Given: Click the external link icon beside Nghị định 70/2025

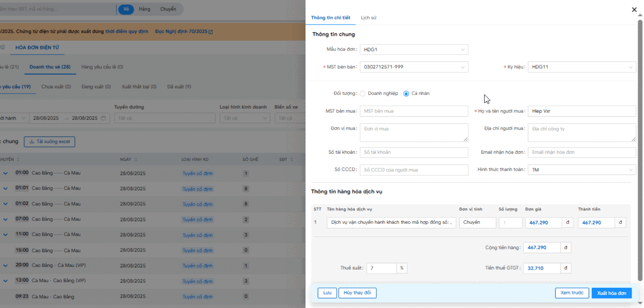Looking at the screenshot, I should click(211, 32).
